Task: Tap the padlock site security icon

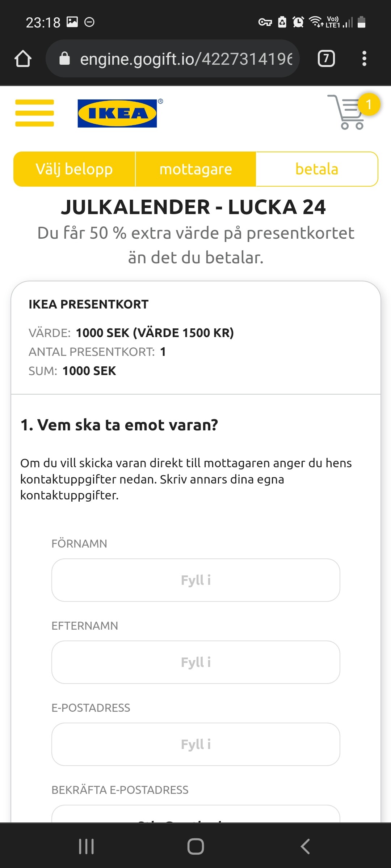Action: [x=64, y=59]
